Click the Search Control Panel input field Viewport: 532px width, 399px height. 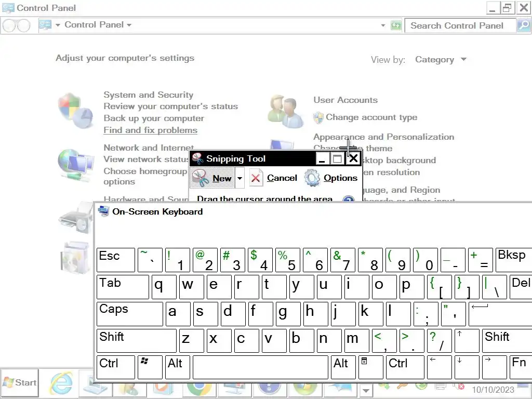(x=460, y=25)
